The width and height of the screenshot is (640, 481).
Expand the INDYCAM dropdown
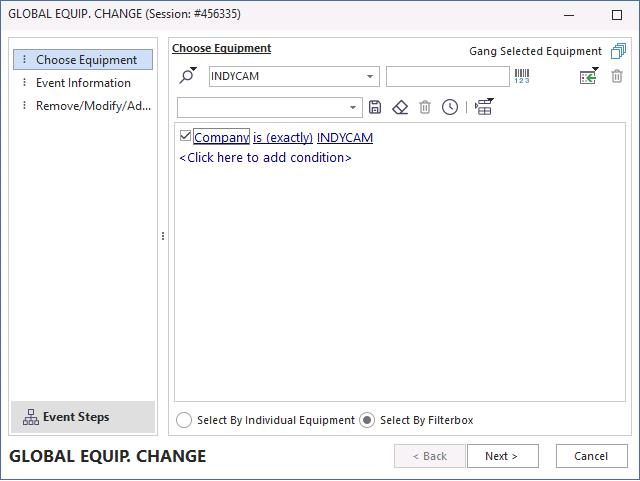pos(370,77)
